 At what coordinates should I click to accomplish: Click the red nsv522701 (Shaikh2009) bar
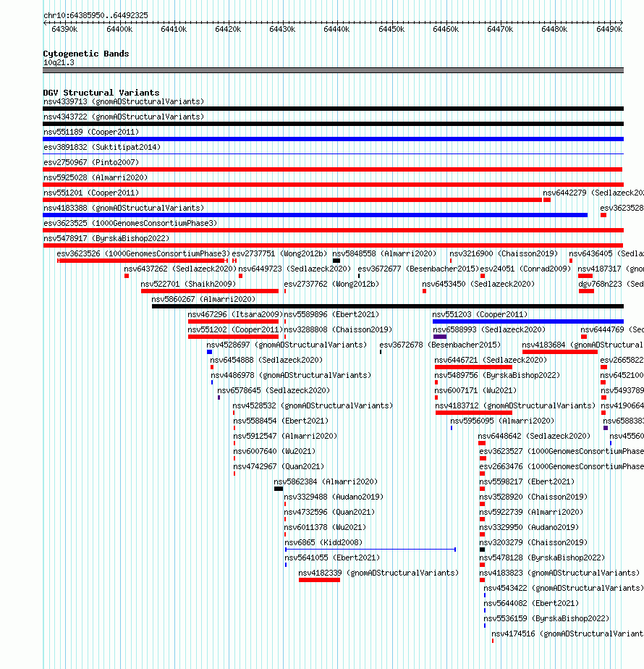point(210,291)
